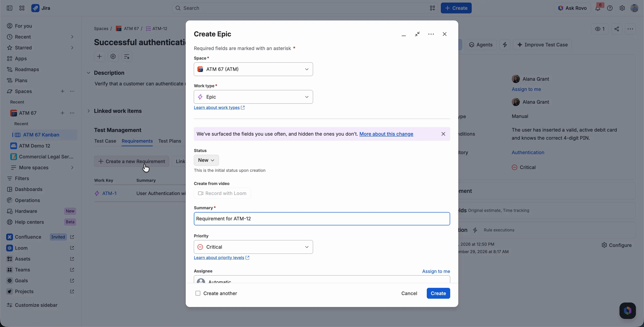This screenshot has height=327, width=644.
Task: Collapse the Description section chevron
Action: [89, 73]
